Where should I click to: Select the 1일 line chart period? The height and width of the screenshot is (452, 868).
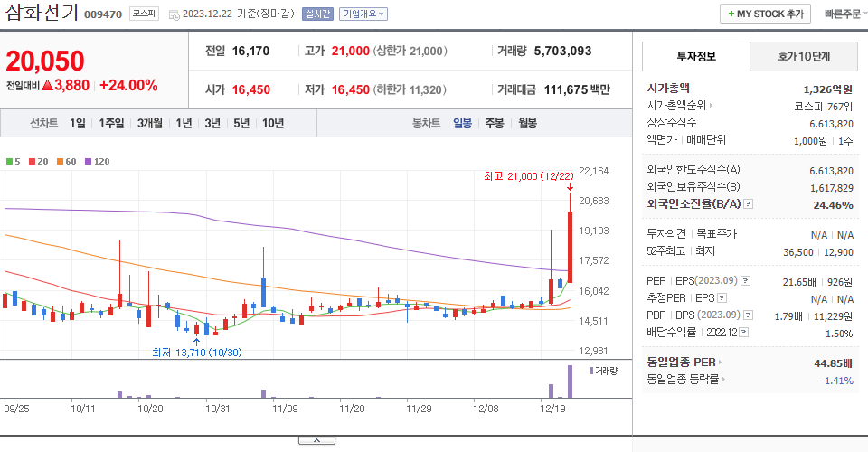pos(78,123)
